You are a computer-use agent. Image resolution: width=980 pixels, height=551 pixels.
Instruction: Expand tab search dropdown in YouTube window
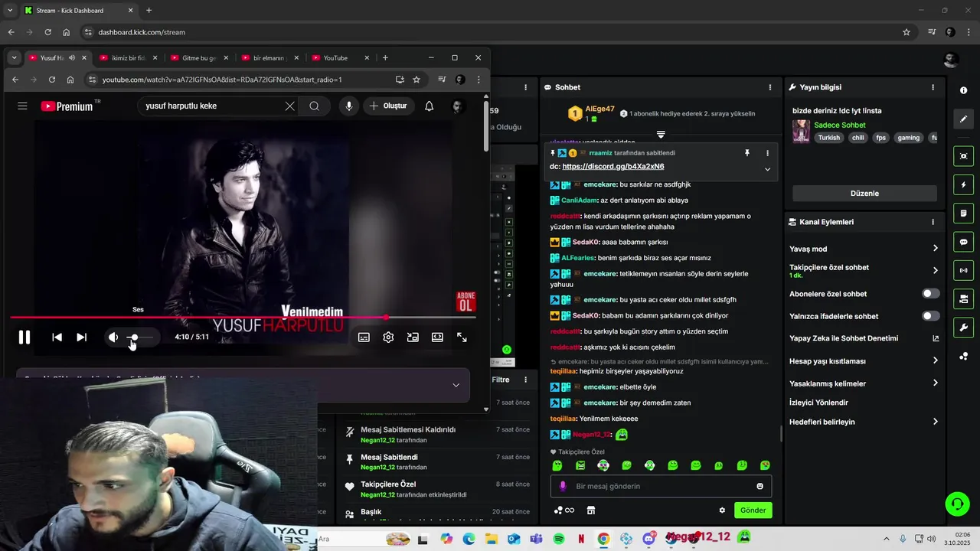[x=14, y=58]
